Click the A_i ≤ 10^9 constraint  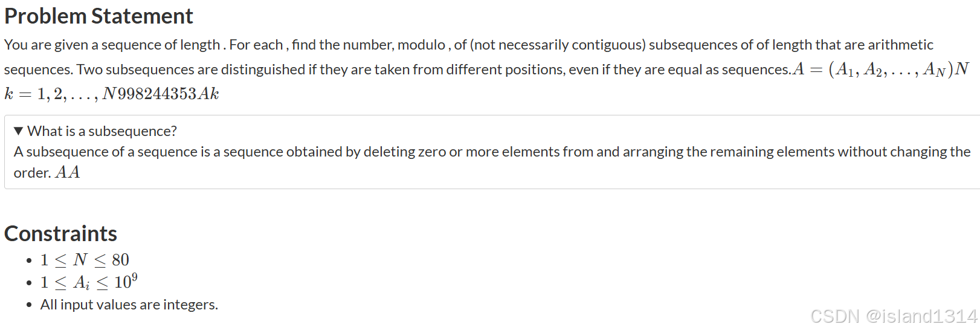tap(89, 282)
